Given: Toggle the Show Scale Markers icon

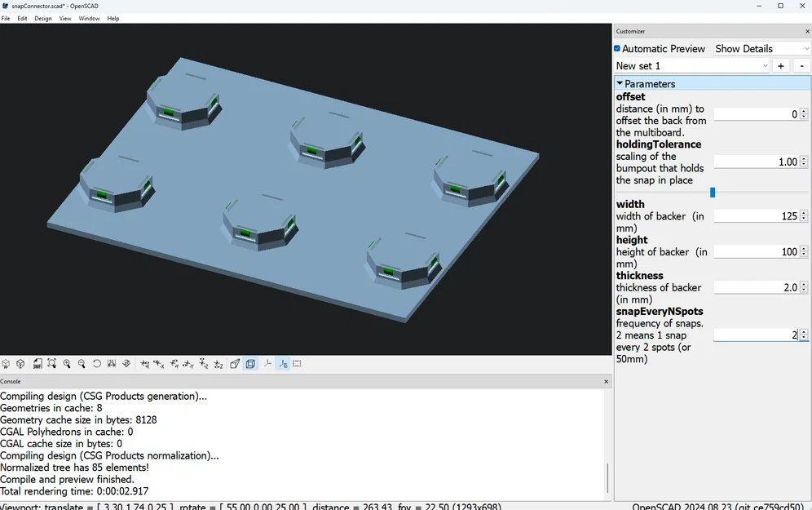Looking at the screenshot, I should 283,363.
